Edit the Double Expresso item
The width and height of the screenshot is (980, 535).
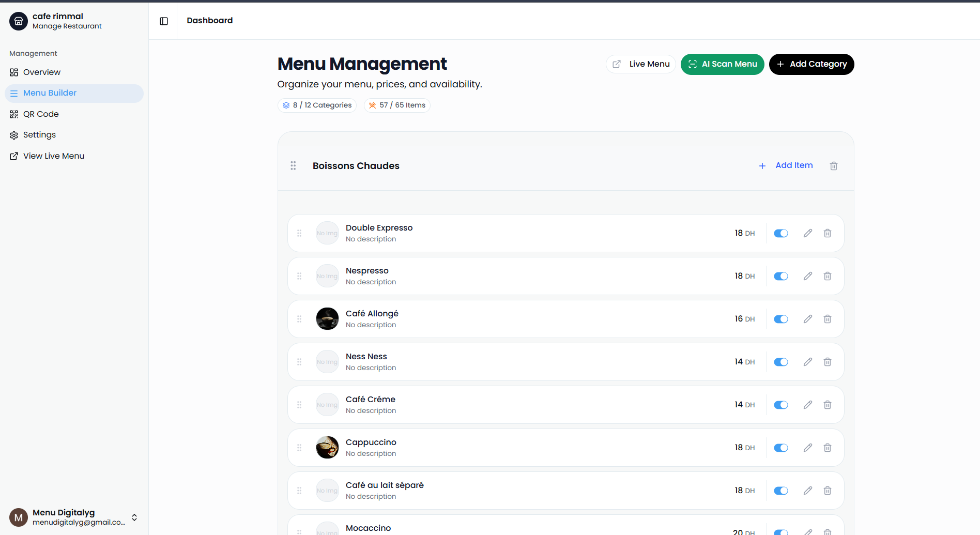[808, 233]
